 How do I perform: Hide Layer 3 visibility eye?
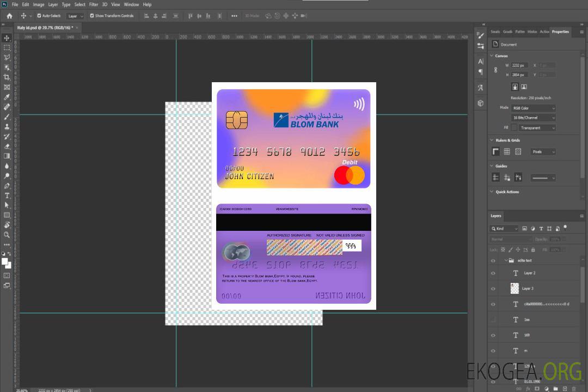pos(493,289)
